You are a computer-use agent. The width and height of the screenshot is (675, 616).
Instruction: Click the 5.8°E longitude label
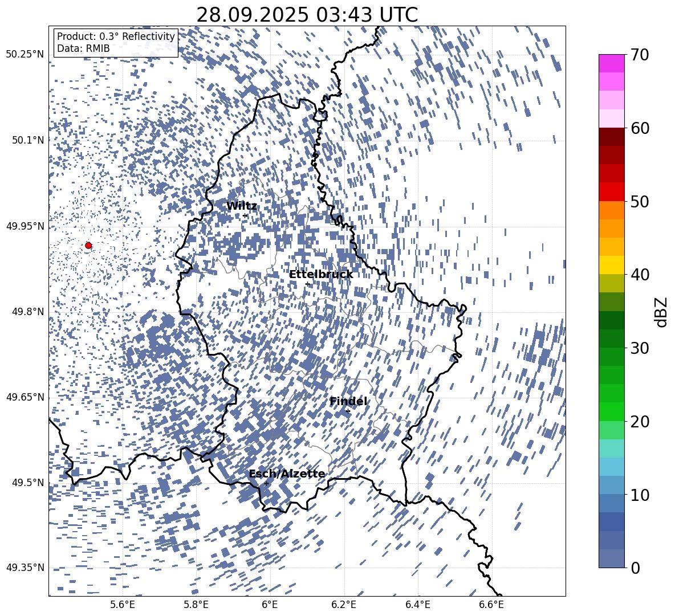tap(196, 605)
